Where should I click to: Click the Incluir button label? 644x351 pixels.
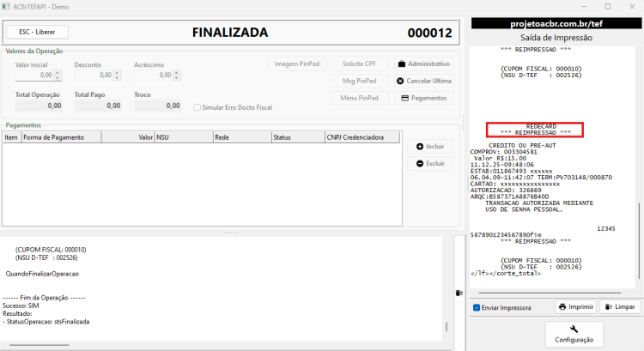[435, 147]
